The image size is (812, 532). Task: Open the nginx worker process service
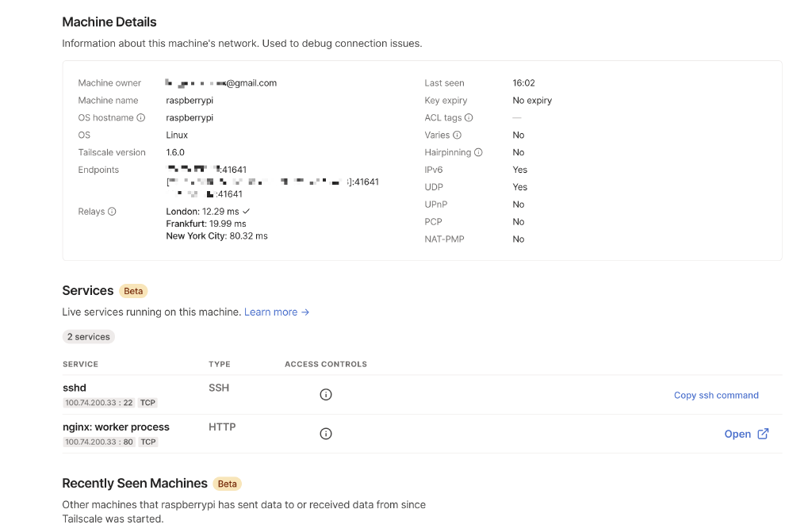(737, 434)
